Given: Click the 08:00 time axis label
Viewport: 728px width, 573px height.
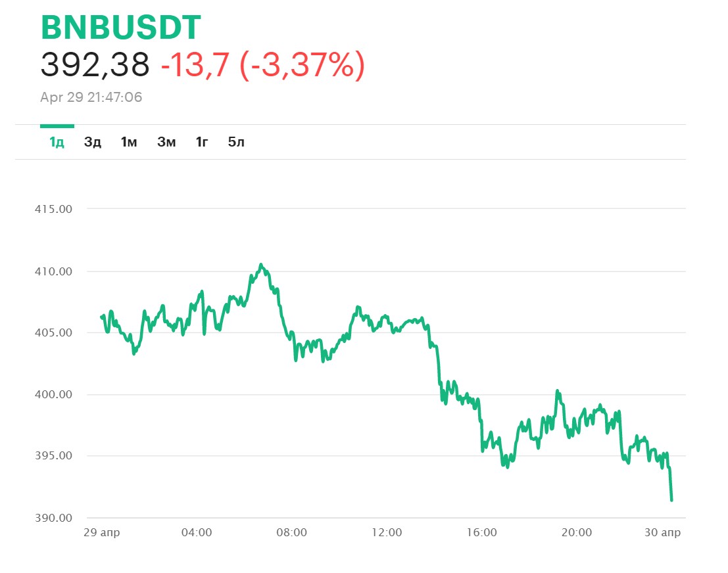Looking at the screenshot, I should tap(291, 533).
